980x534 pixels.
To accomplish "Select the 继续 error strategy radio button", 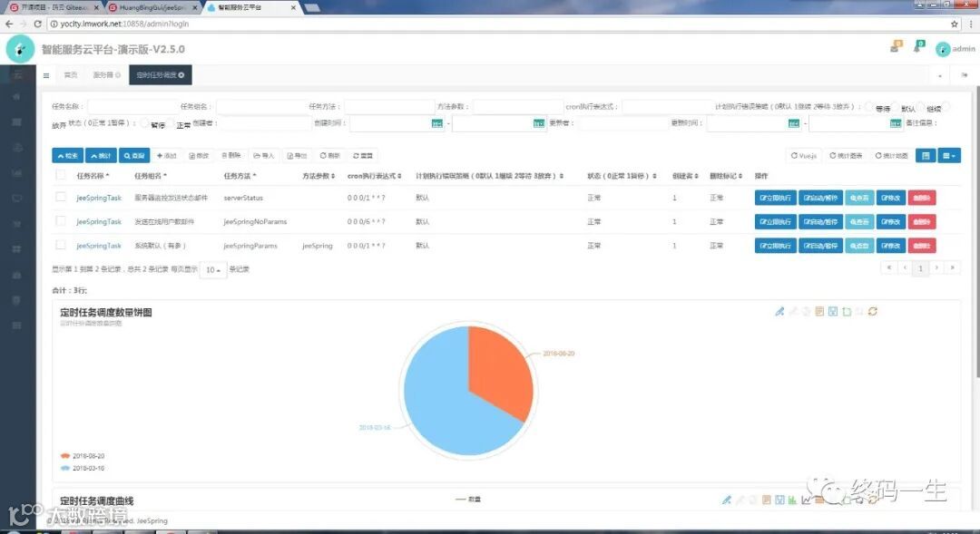I will 921,107.
